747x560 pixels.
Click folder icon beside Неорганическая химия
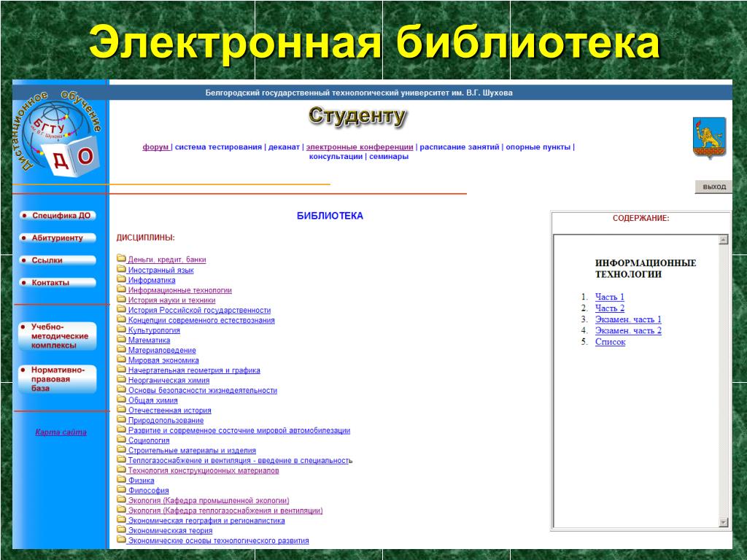(x=122, y=379)
